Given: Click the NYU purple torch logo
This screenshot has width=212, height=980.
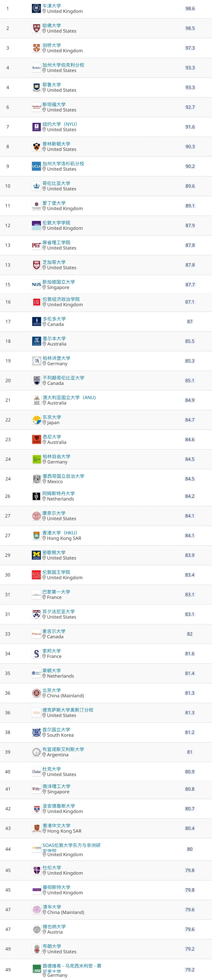Looking at the screenshot, I should (36, 127).
